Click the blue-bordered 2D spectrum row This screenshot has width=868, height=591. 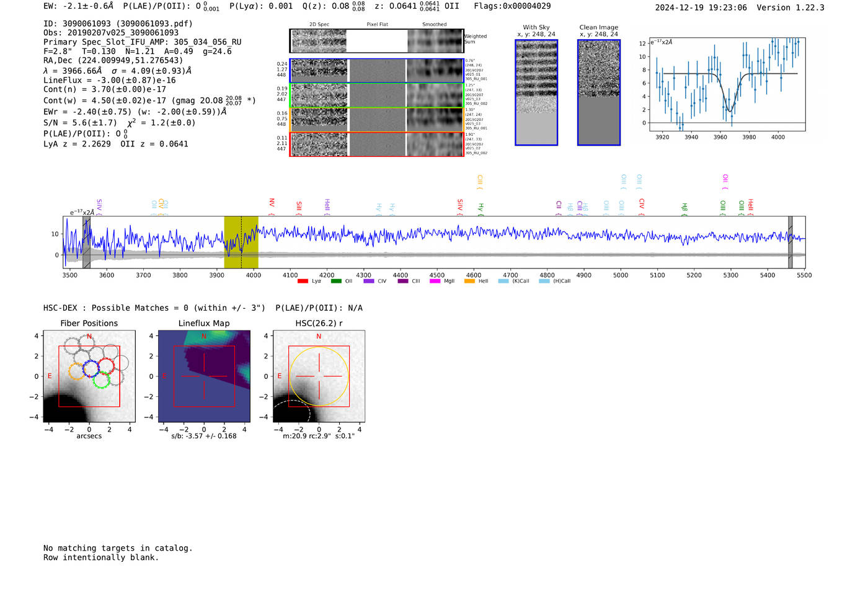377,71
